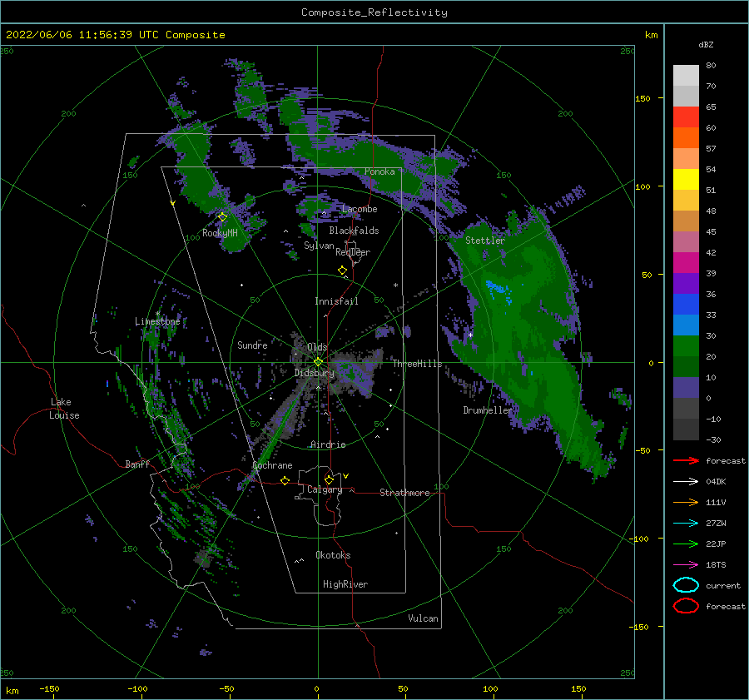Click the cyan current ellipse icon
The width and height of the screenshot is (749, 700).
[x=686, y=585]
